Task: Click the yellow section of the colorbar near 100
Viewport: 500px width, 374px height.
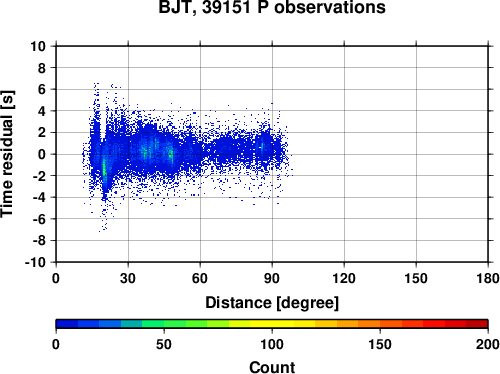Action: [272, 324]
